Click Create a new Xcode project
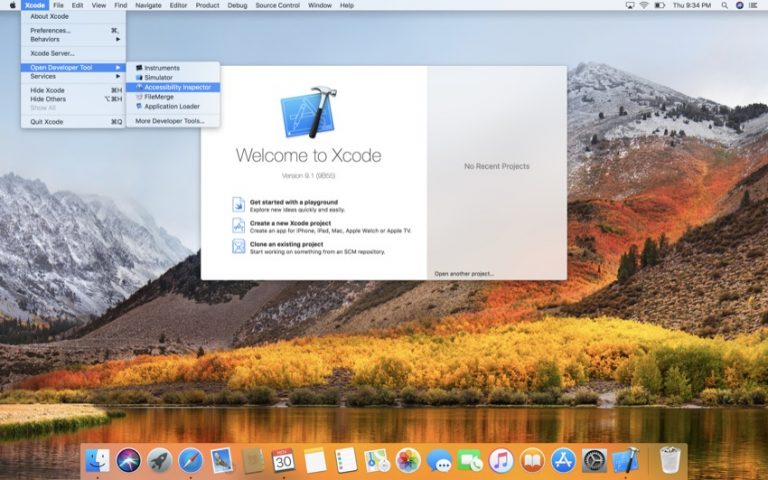This screenshot has height=480, width=768. click(290, 223)
